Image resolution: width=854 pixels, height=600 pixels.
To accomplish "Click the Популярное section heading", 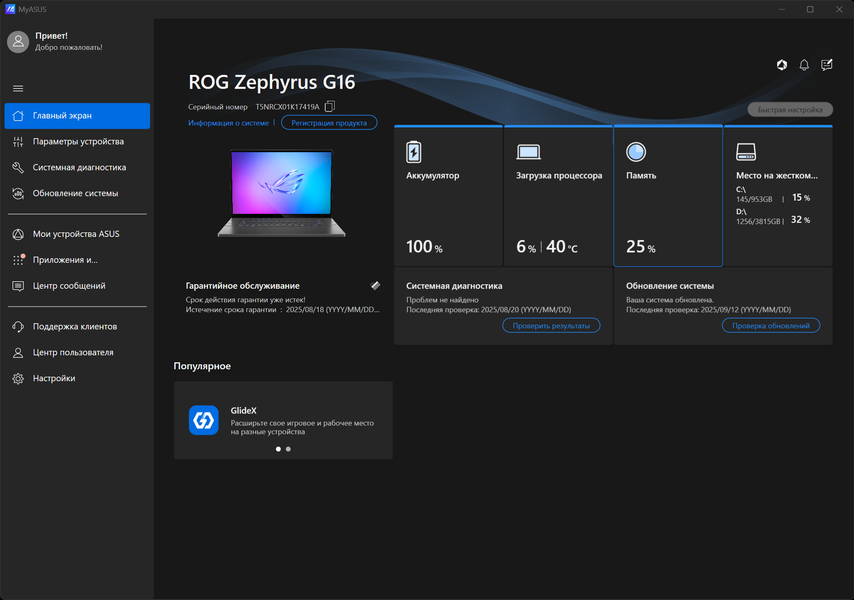I will [x=202, y=366].
